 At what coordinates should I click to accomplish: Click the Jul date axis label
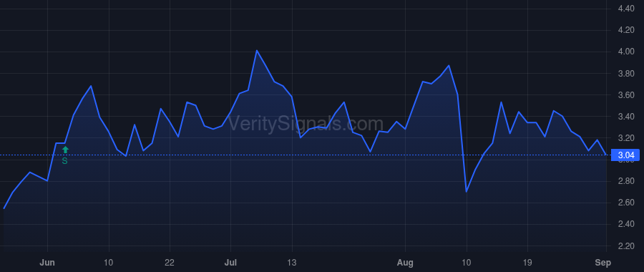(x=231, y=263)
